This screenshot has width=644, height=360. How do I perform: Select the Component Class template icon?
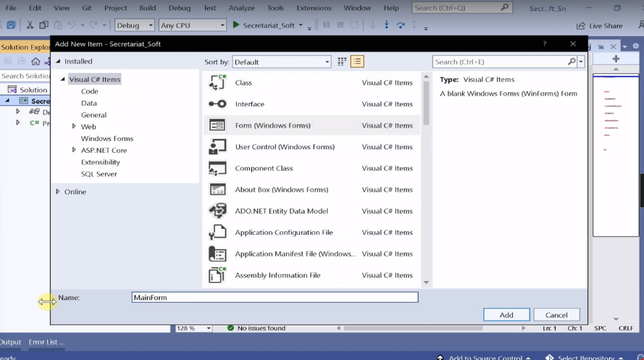pyautogui.click(x=217, y=168)
